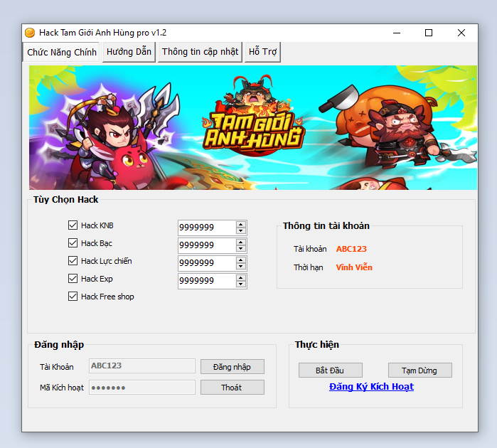Click the Bắt Đầu button
497x448 pixels.
[330, 370]
